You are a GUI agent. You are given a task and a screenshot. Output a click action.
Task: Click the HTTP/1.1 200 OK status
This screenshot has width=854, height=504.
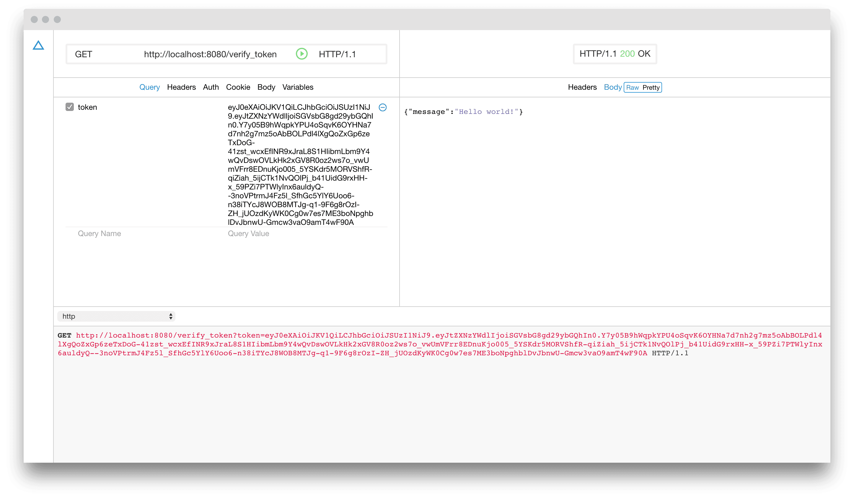tap(615, 54)
